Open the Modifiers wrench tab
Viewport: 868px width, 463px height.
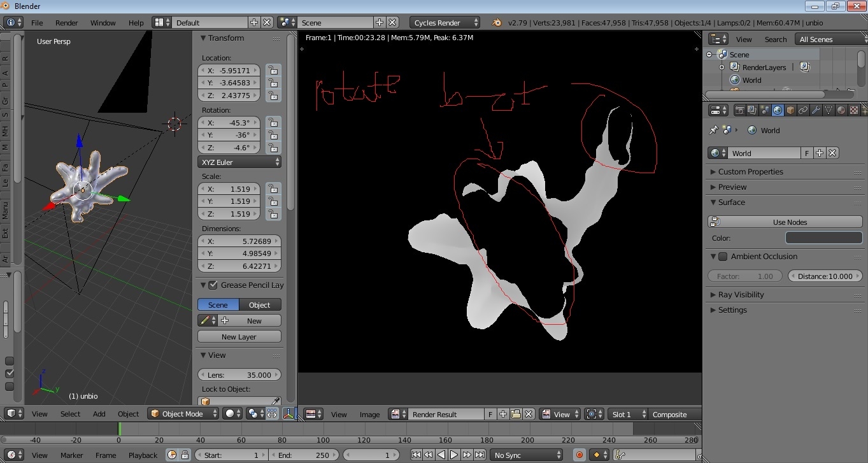[x=816, y=110]
